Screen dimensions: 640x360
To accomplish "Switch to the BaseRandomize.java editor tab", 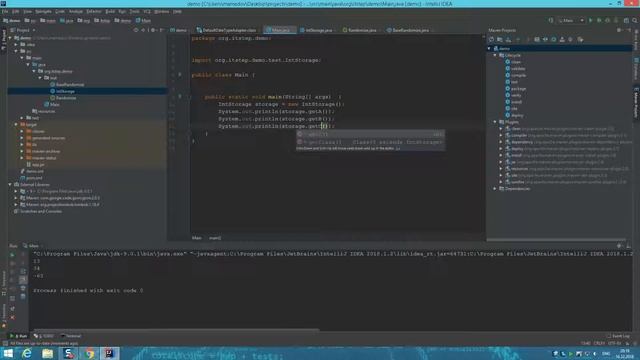I will point(408,30).
